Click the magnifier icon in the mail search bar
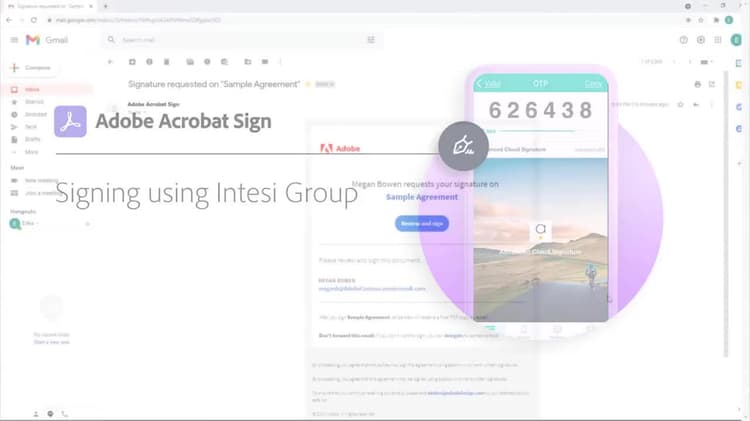This screenshot has height=421, width=750. click(x=111, y=40)
